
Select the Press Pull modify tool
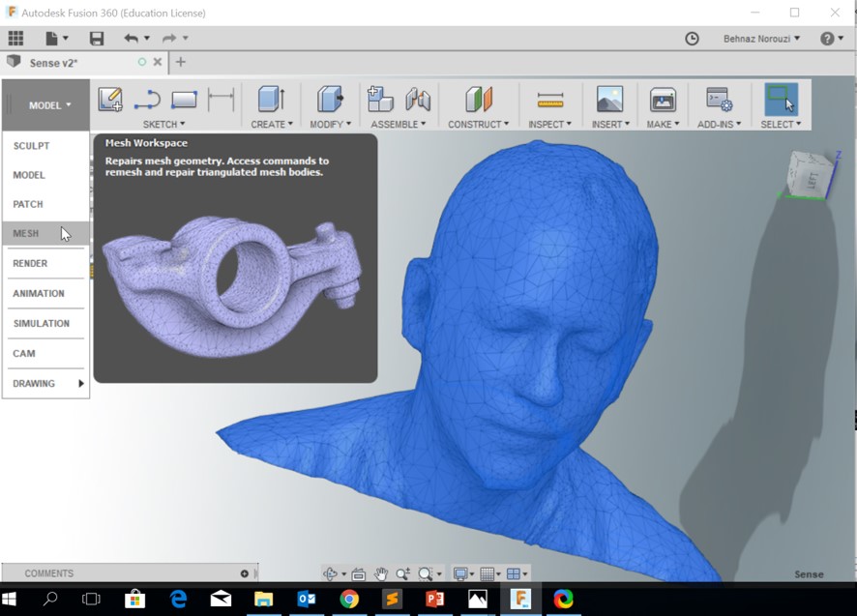330,100
